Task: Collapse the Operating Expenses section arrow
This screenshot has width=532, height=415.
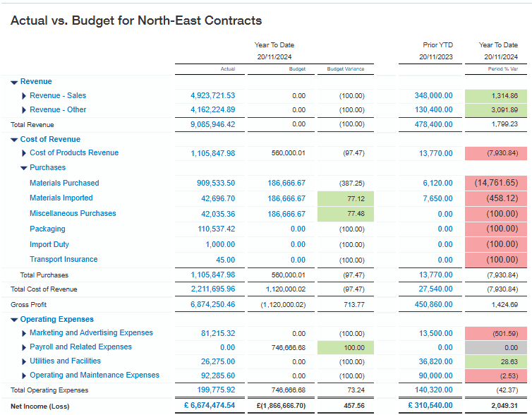Action: (14, 320)
